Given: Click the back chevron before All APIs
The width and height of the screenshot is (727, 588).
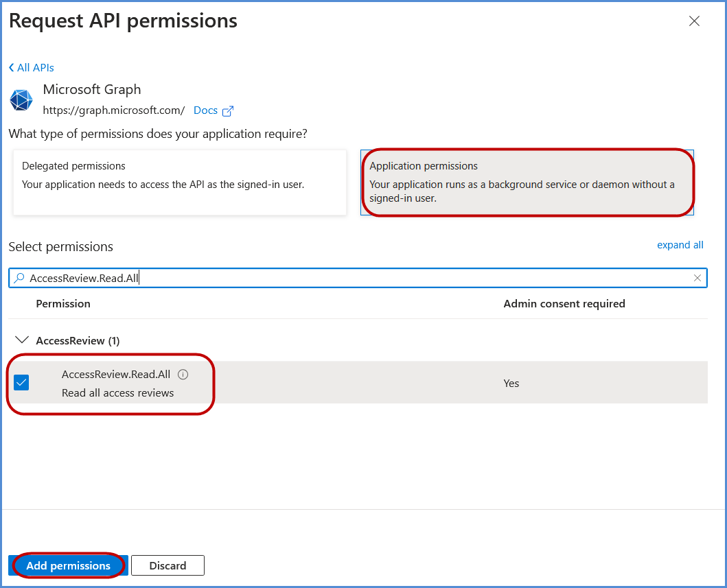Looking at the screenshot, I should (12, 68).
